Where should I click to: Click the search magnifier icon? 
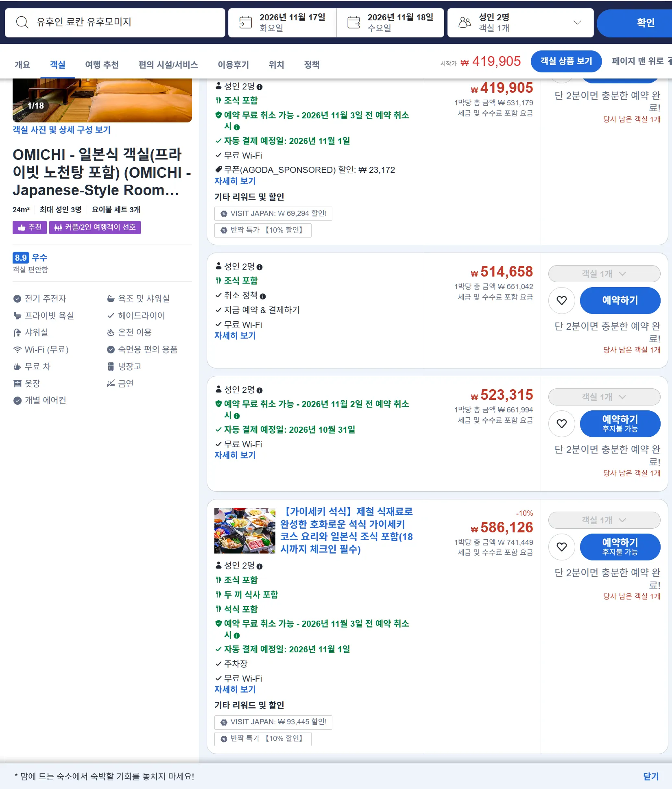(x=22, y=22)
